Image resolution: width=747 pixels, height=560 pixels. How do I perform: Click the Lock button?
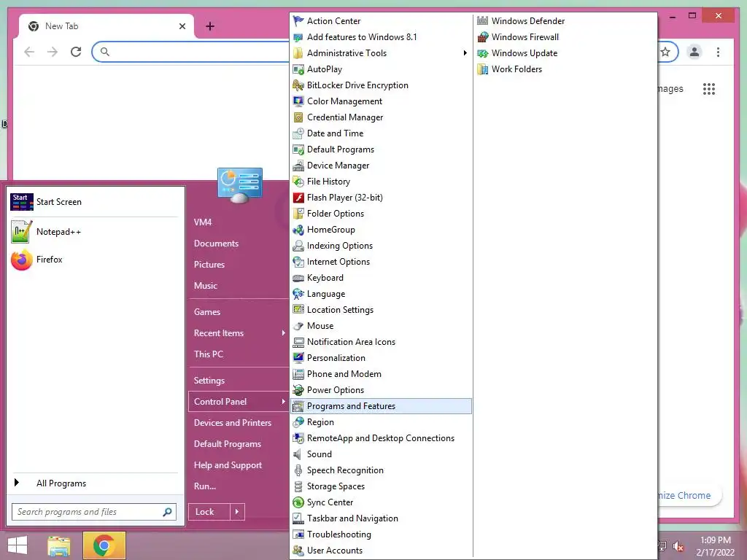pos(209,512)
